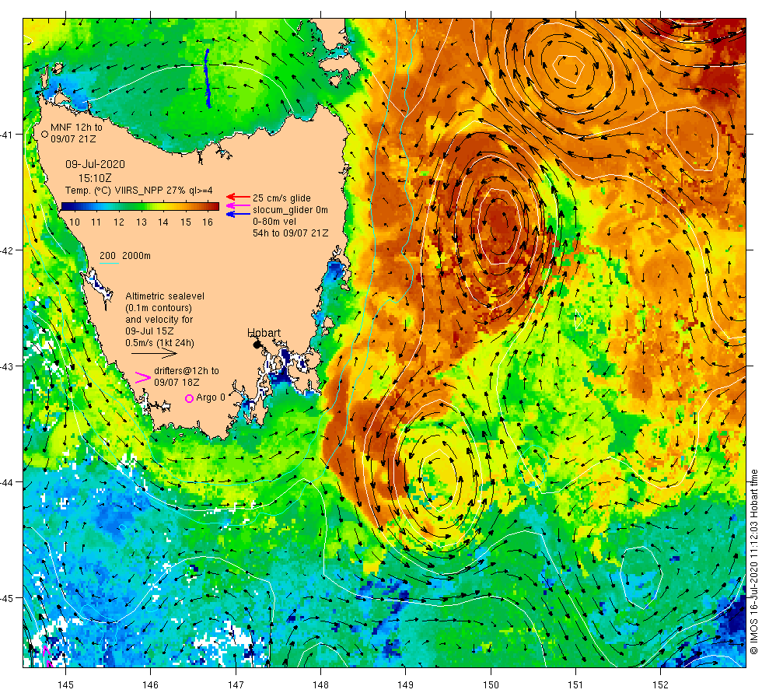
Task: Click longitude axis label '150'
Action: coord(491,685)
